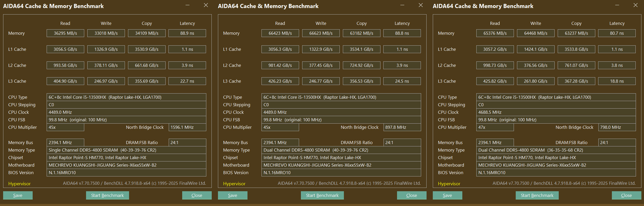
Task: Click the 1424.1 GB/s L1 write value
Action: [x=536, y=49]
